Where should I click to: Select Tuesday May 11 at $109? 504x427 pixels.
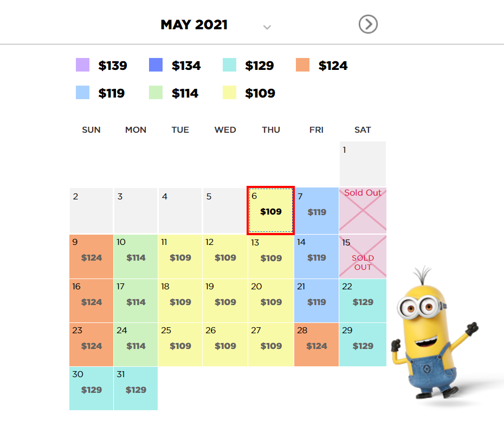tap(180, 257)
